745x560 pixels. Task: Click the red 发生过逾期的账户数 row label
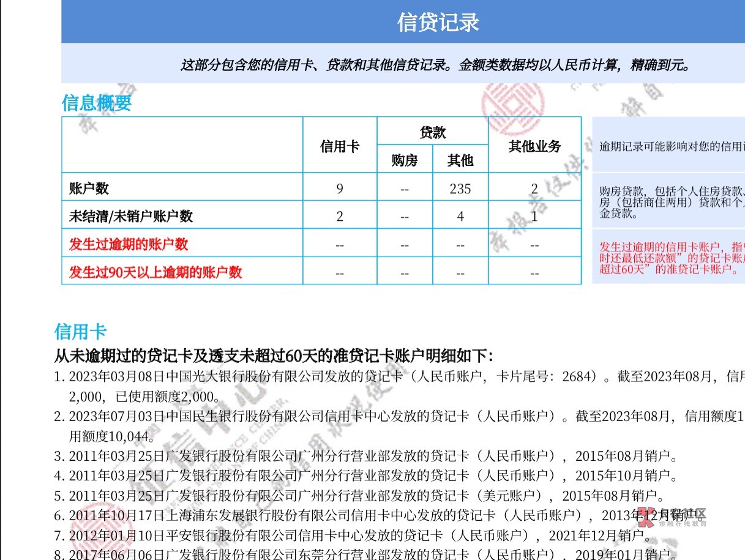tap(129, 244)
